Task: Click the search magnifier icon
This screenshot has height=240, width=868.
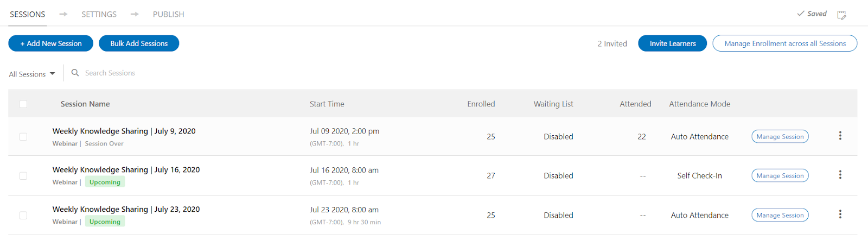Action: point(75,73)
